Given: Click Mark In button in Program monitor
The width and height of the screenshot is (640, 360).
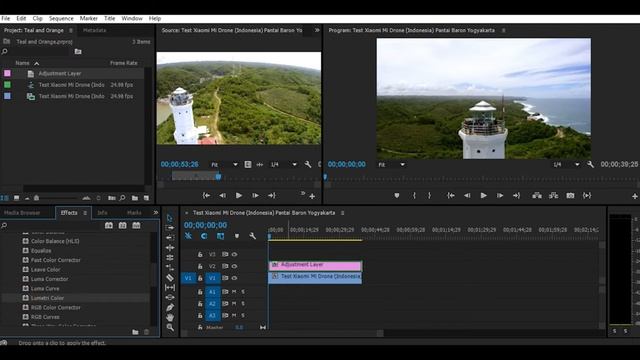Looking at the screenshot, I should [x=414, y=196].
